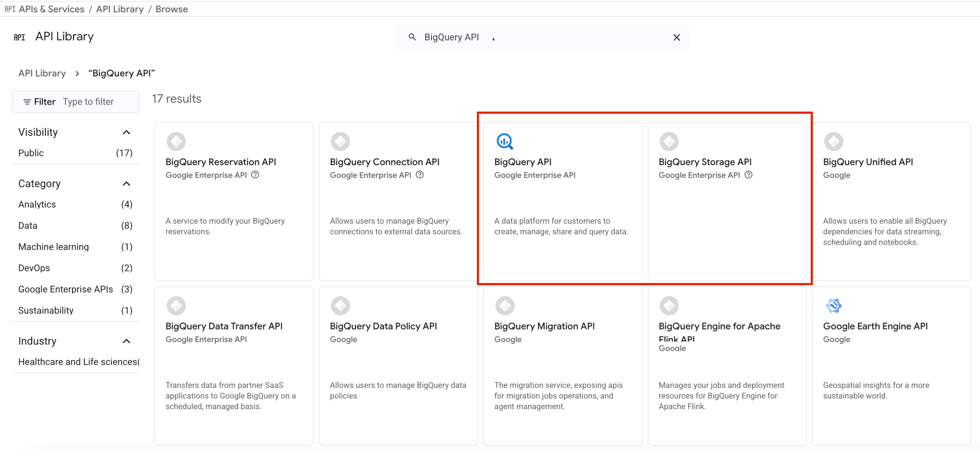This screenshot has height=449, width=980.
Task: Open the BigQuery API card title
Action: [x=523, y=162]
